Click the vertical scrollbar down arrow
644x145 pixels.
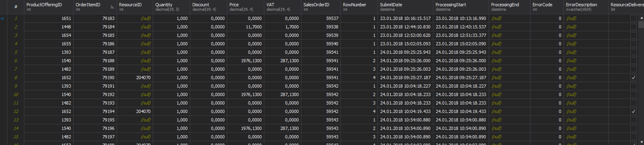pos(642,142)
